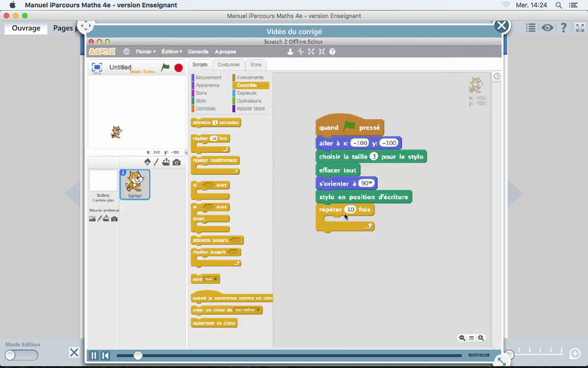Image resolution: width=588 pixels, height=368 pixels.
Task: Click the plus zoom icon at bottom right
Action: (x=575, y=353)
